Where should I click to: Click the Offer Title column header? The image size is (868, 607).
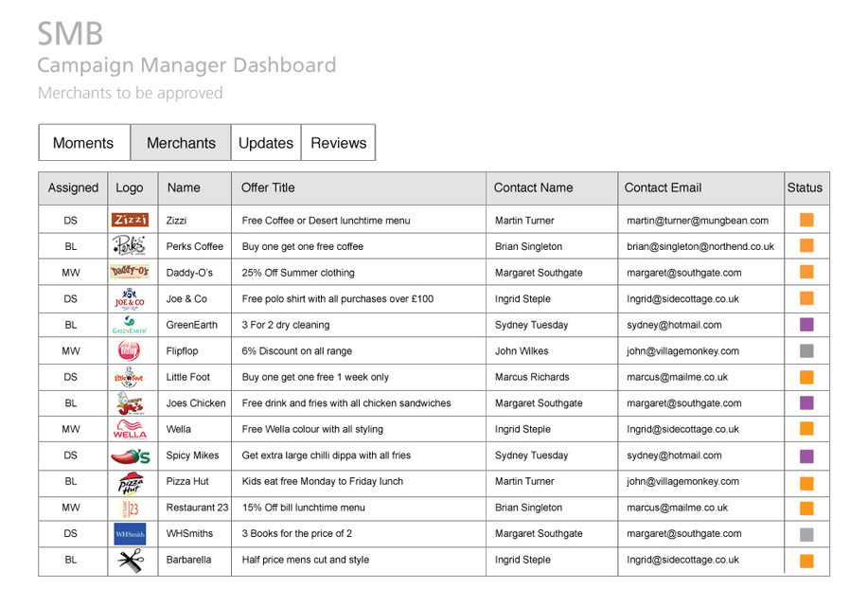(268, 187)
